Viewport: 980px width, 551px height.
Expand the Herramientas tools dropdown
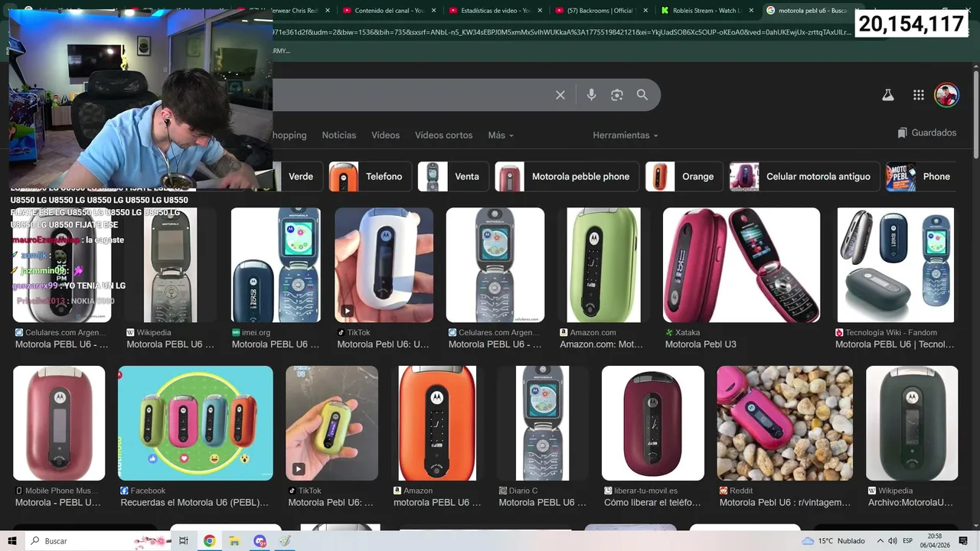626,135
